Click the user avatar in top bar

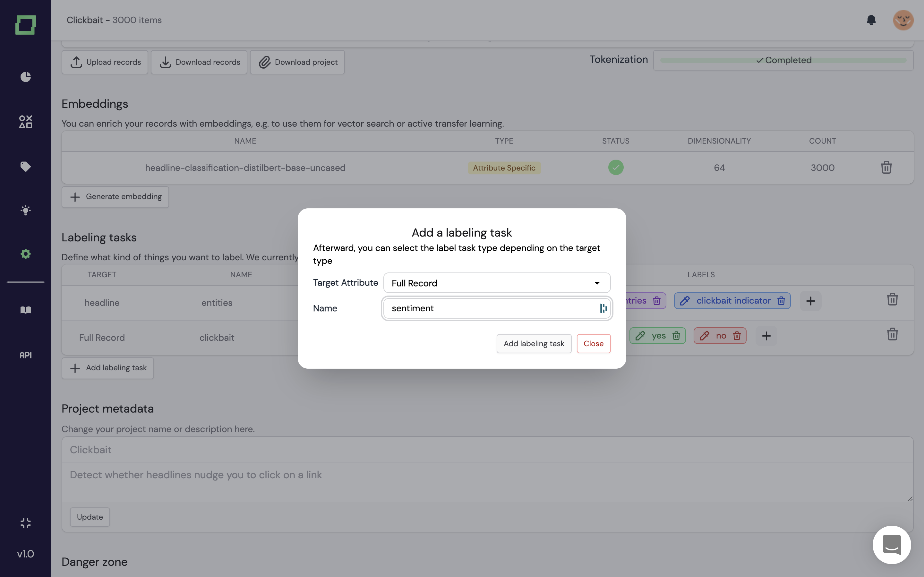(903, 20)
